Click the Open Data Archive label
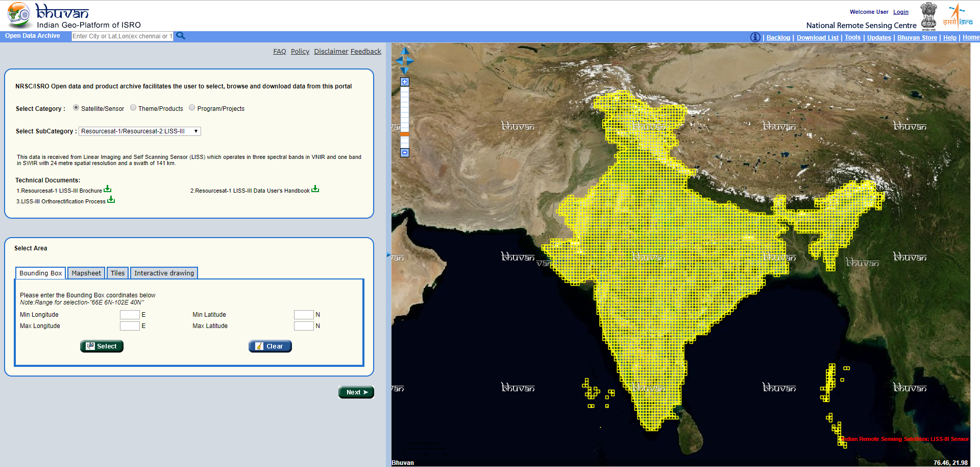 33,36
